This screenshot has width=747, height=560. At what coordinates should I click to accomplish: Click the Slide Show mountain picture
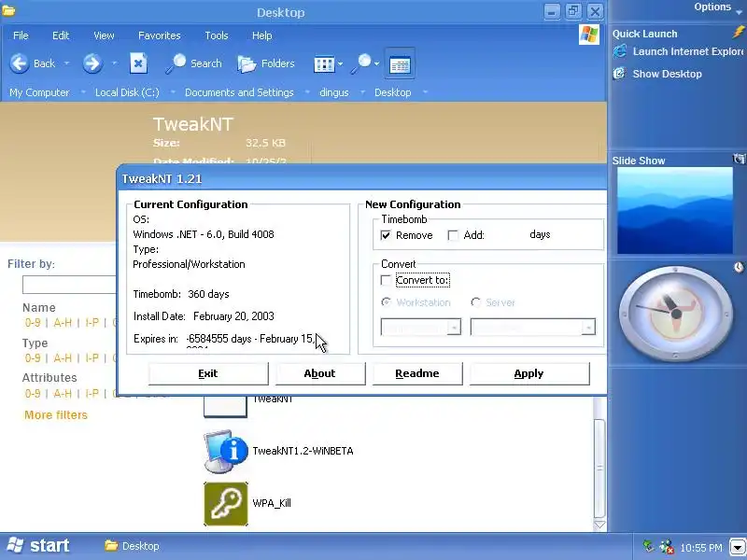[x=674, y=211]
